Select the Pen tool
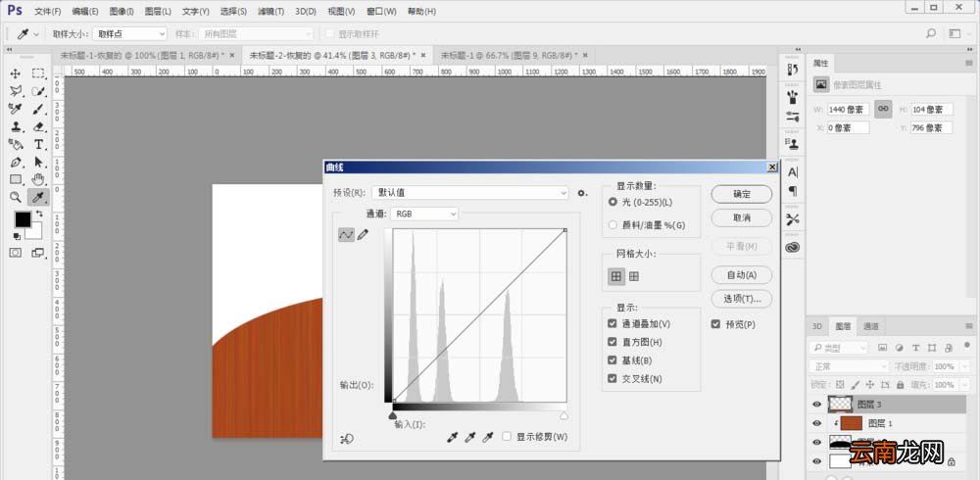The image size is (980, 480). click(16, 163)
